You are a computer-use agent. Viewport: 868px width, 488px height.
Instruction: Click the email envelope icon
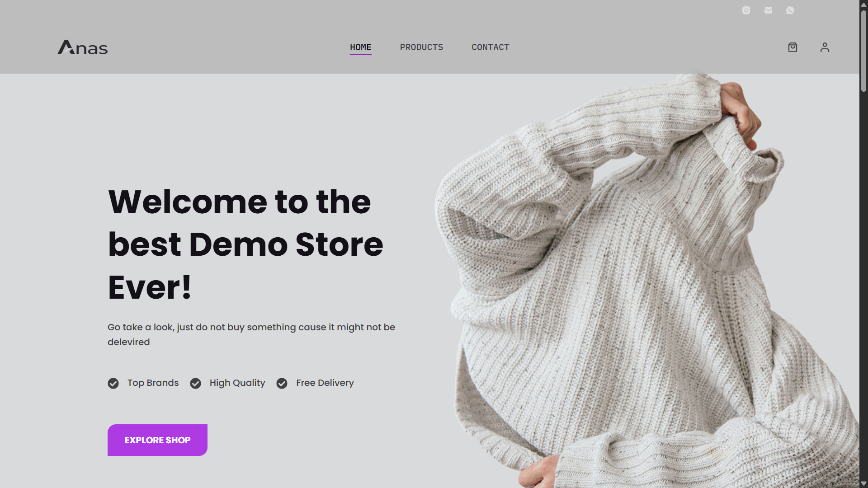768,10
